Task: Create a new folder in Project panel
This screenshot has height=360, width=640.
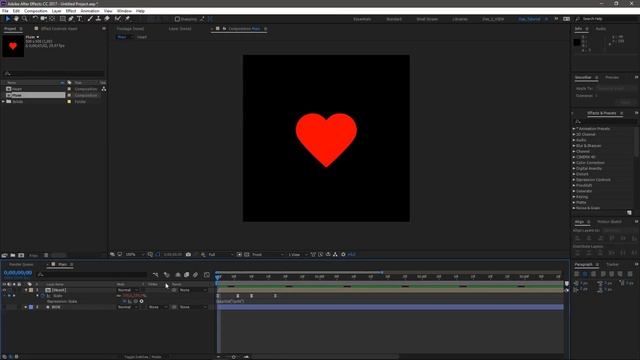Action: pyautogui.click(x=13, y=255)
